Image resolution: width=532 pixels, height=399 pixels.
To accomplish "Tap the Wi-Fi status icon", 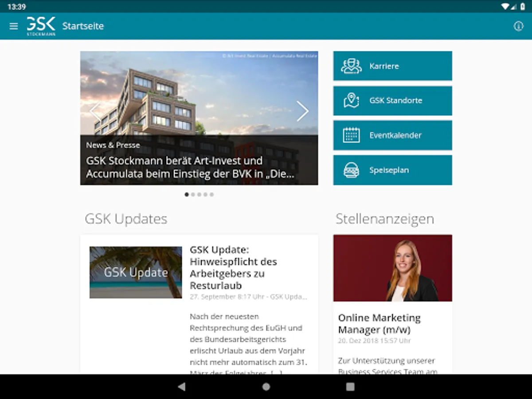I will point(505,7).
